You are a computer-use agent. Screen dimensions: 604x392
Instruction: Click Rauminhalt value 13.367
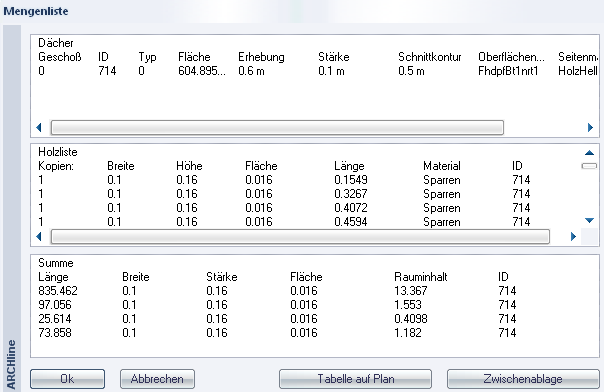tap(411, 291)
